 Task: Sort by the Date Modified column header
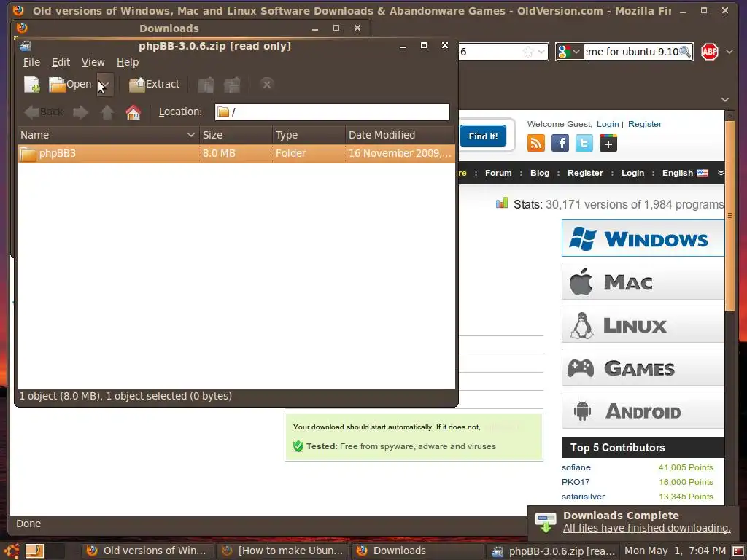tap(400, 135)
